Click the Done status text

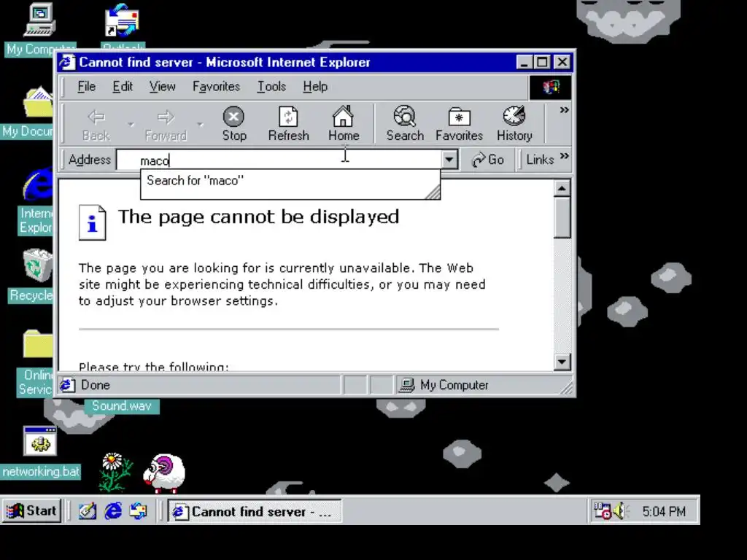[x=96, y=385]
